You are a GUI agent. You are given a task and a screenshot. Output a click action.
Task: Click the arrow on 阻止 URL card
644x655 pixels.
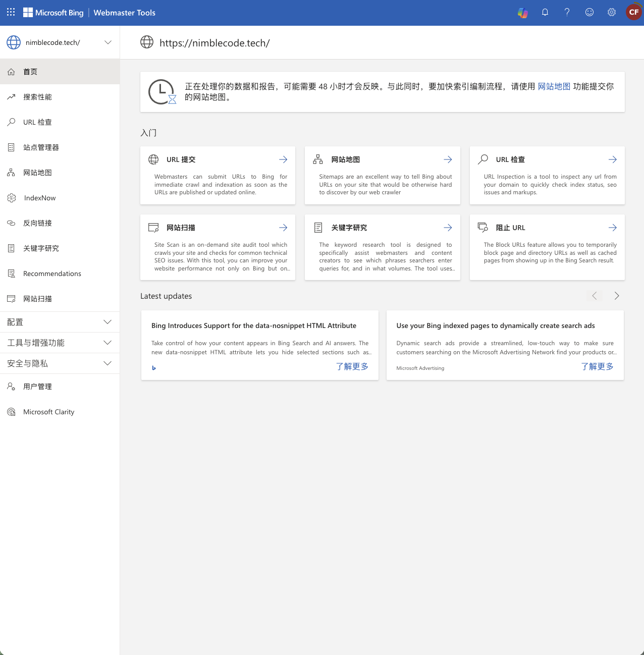[x=612, y=228]
